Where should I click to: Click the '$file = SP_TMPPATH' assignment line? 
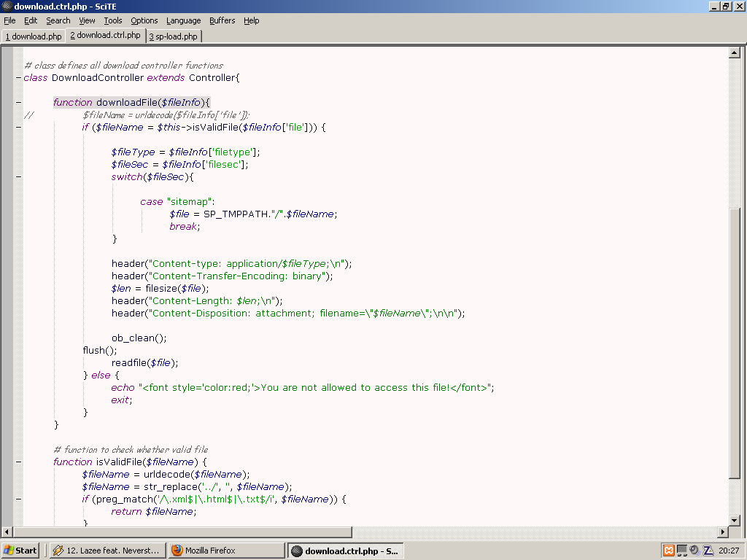pos(253,214)
